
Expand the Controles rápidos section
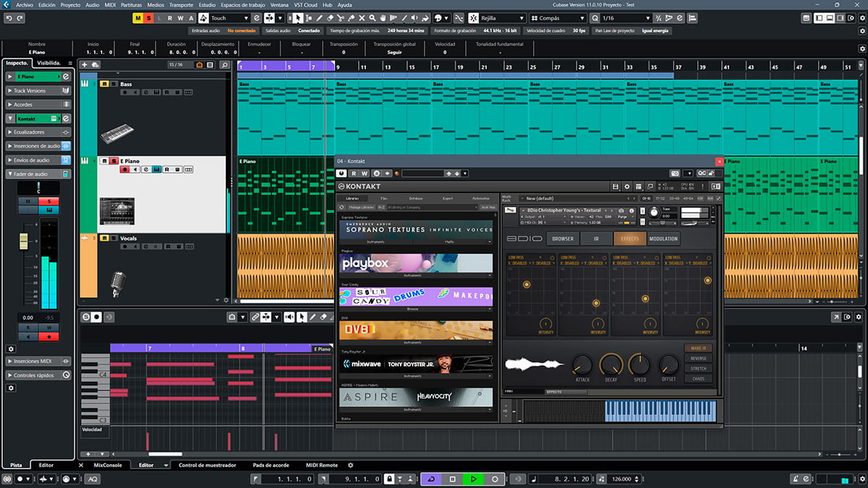tap(38, 374)
